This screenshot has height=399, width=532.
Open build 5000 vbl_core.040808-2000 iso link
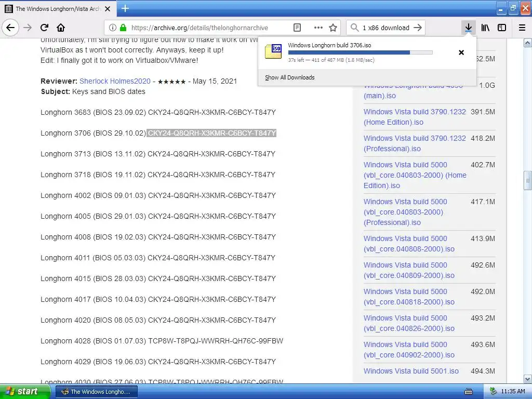409,244
